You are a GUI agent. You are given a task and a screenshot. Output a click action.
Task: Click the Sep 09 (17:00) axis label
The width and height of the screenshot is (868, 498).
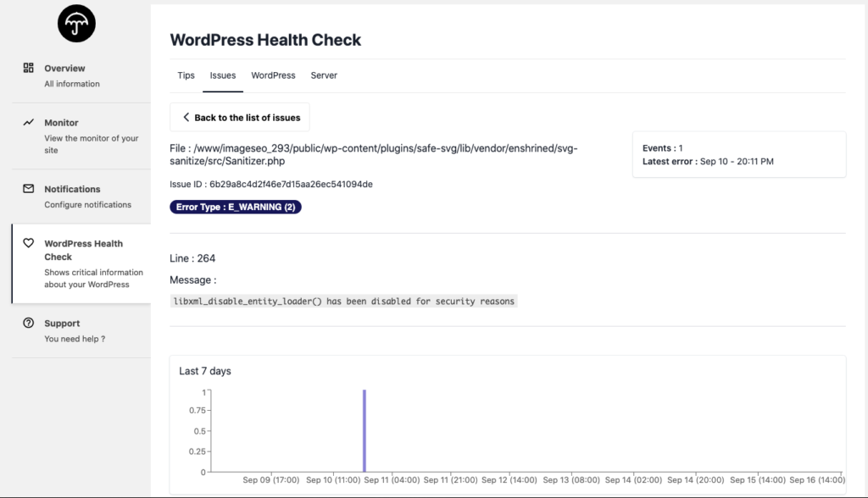coord(270,479)
